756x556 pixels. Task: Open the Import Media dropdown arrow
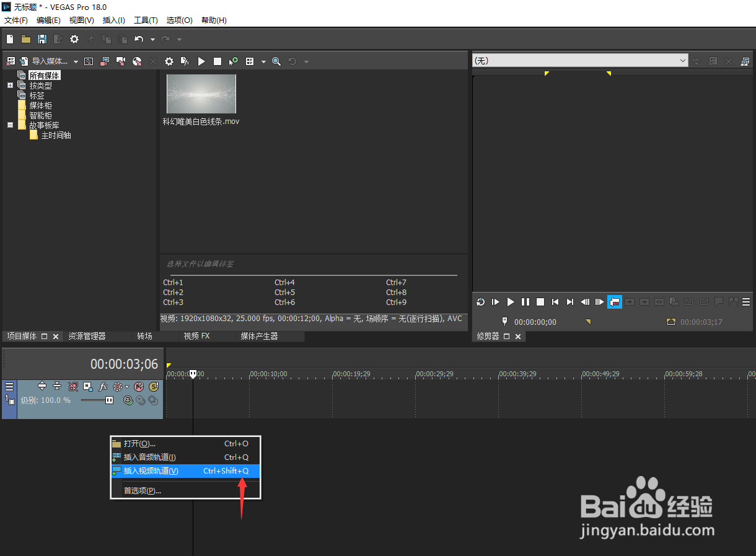(76, 62)
